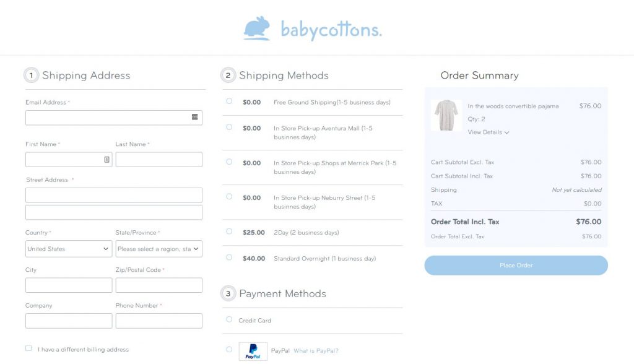This screenshot has height=364, width=634.
Task: Click into the Last Name field
Action: click(159, 160)
